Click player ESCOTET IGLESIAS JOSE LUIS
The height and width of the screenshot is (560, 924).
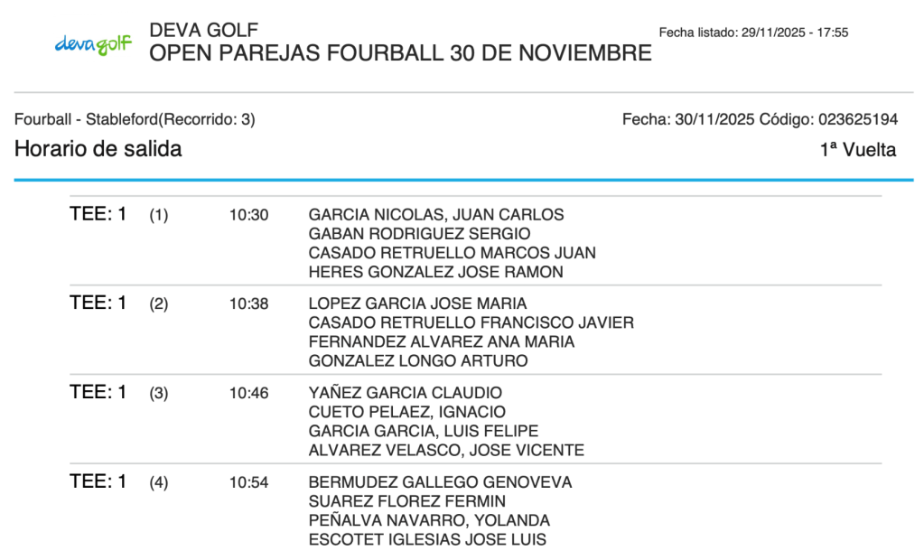[427, 540]
